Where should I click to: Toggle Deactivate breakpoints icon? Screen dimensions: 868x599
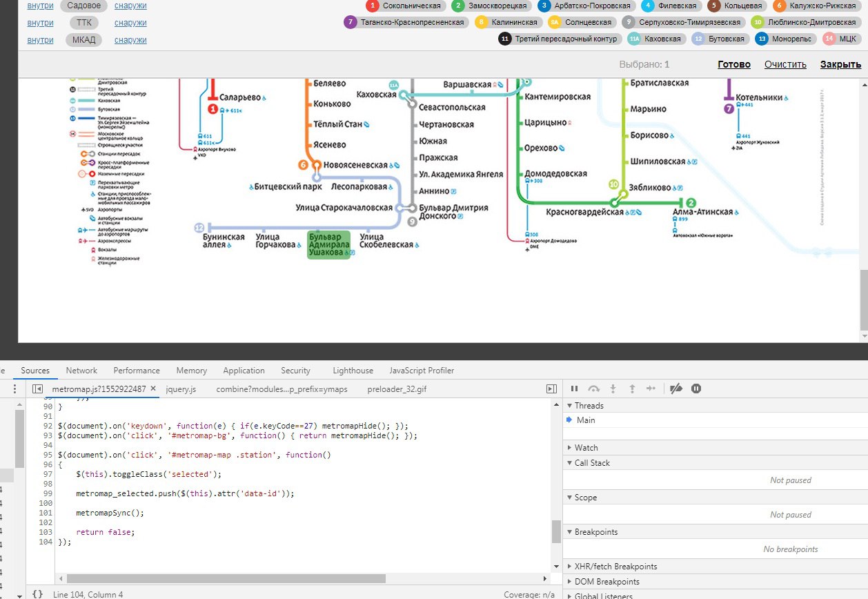tap(676, 389)
